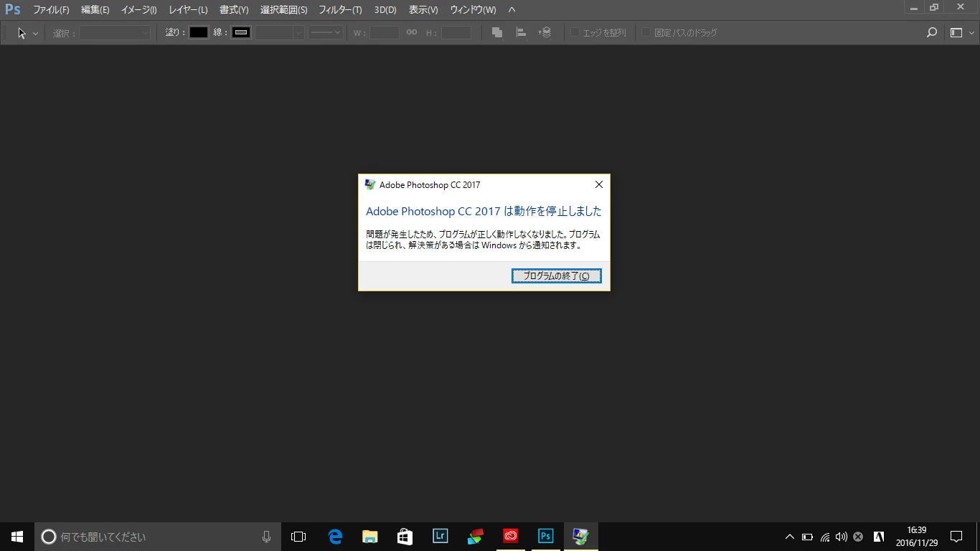Open the stroke line style dropdown
This screenshot has width=980, height=551.
click(x=325, y=33)
